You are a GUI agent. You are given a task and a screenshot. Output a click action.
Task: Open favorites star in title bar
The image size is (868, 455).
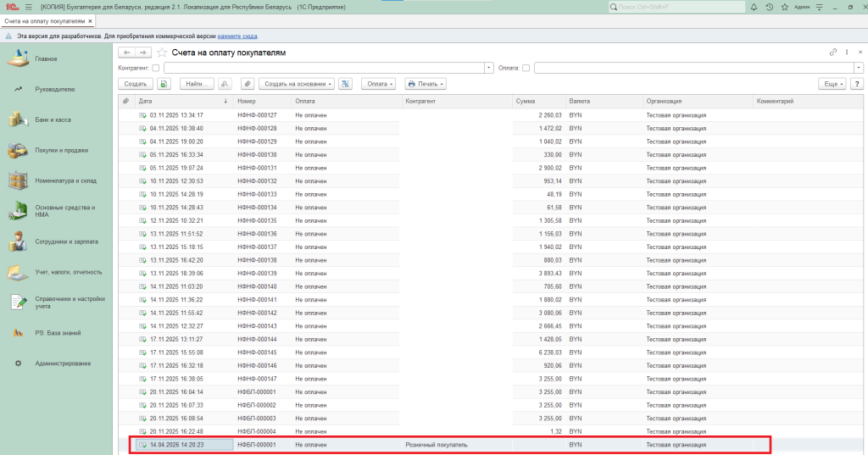(782, 7)
